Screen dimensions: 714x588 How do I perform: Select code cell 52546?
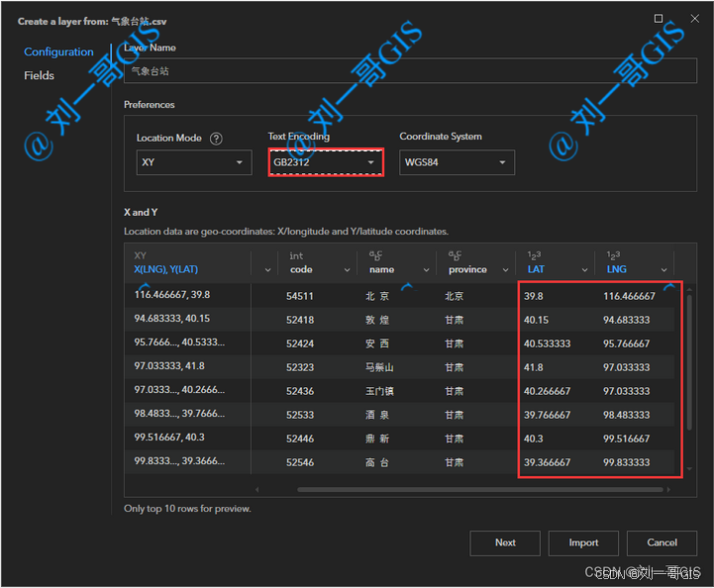tap(300, 462)
